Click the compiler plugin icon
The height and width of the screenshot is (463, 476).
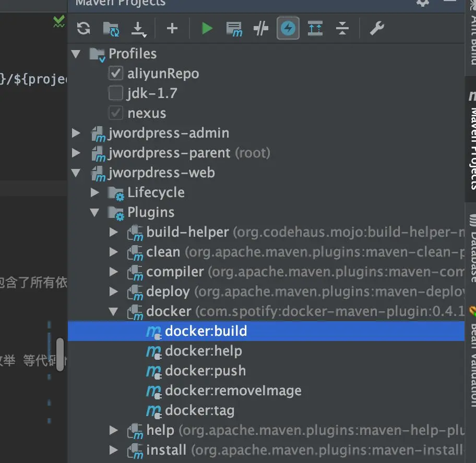click(135, 273)
